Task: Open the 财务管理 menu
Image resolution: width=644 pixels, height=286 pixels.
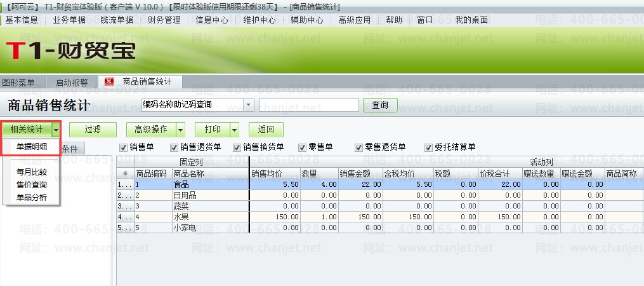Action: click(x=164, y=20)
